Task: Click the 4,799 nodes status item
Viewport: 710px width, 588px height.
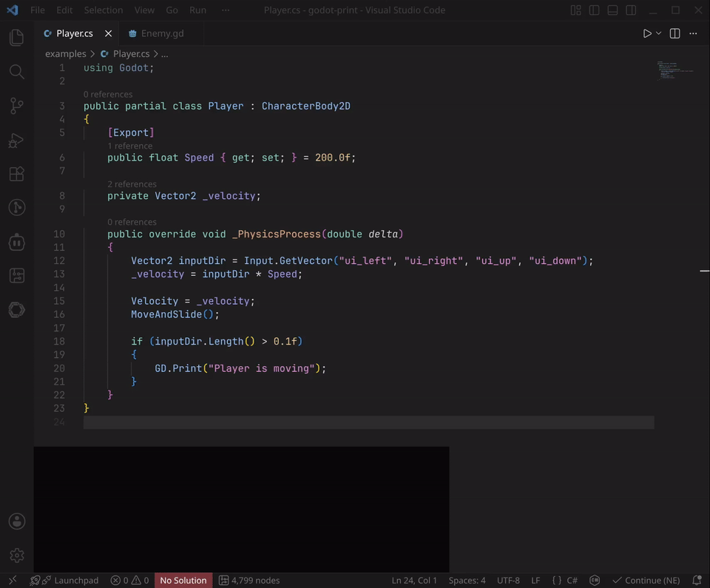Action: (x=249, y=581)
